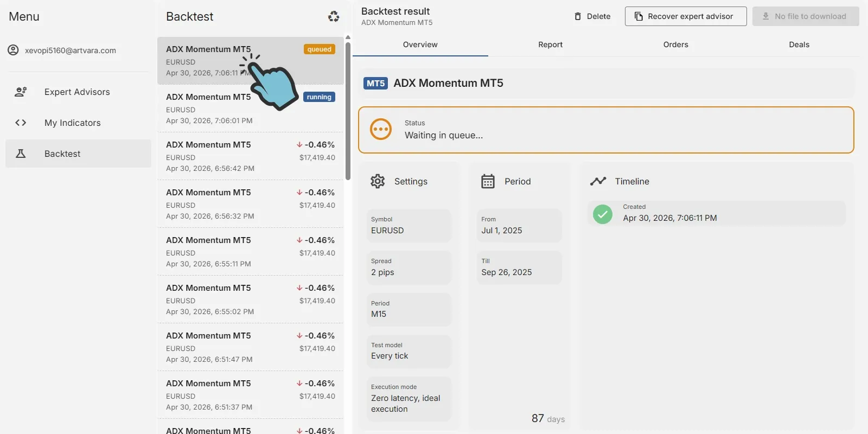Click the MT5 platform badge
The image size is (868, 434).
(x=375, y=83)
